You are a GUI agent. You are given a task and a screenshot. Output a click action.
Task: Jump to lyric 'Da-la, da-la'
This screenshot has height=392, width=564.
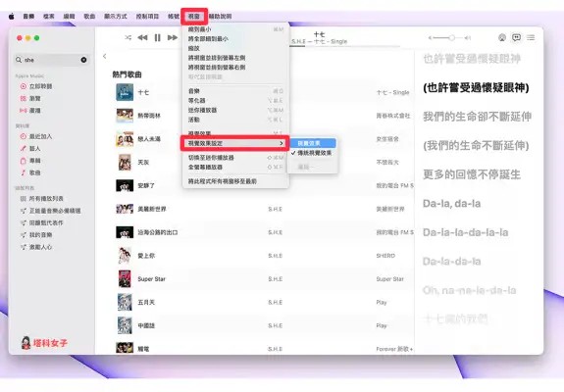coord(452,204)
